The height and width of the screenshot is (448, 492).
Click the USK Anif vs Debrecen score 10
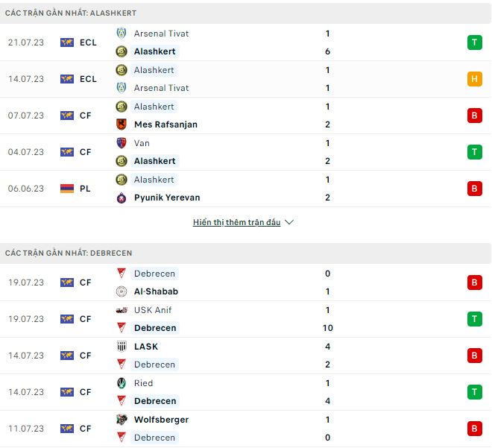pos(328,328)
